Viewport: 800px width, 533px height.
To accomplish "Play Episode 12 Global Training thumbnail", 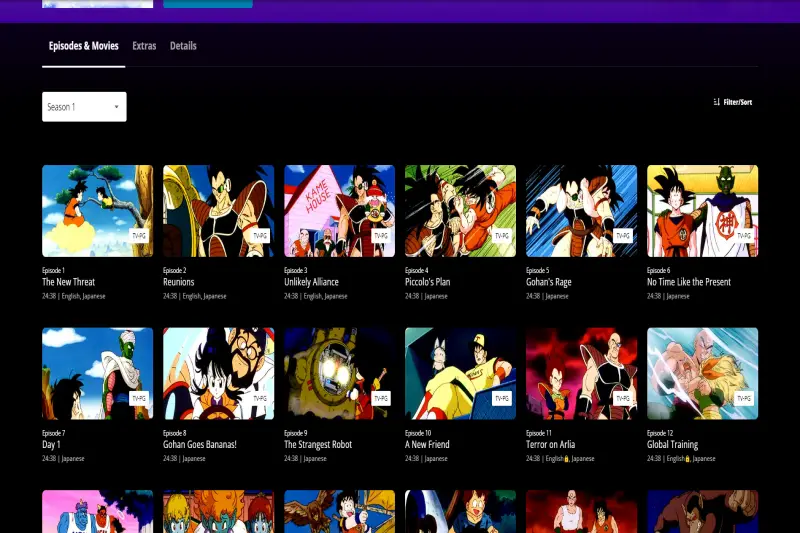I will click(703, 373).
